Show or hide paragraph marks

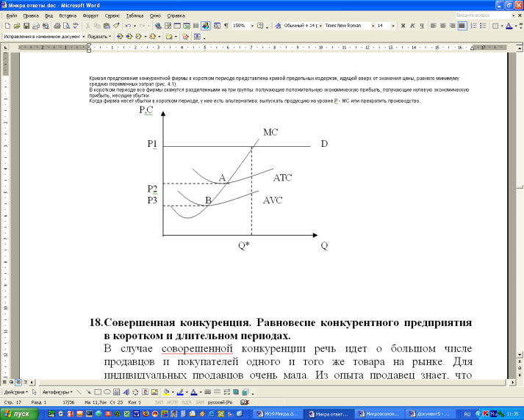(226, 26)
